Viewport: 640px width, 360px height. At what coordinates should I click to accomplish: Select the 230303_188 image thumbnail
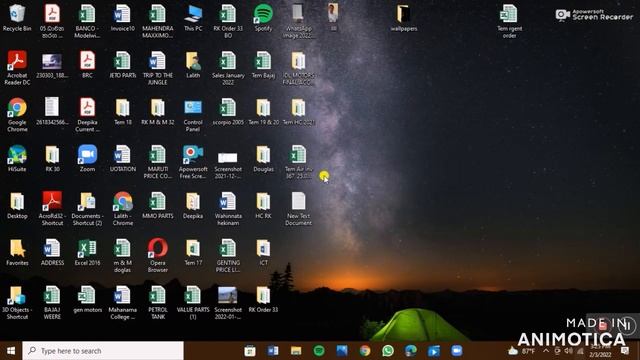(52, 64)
